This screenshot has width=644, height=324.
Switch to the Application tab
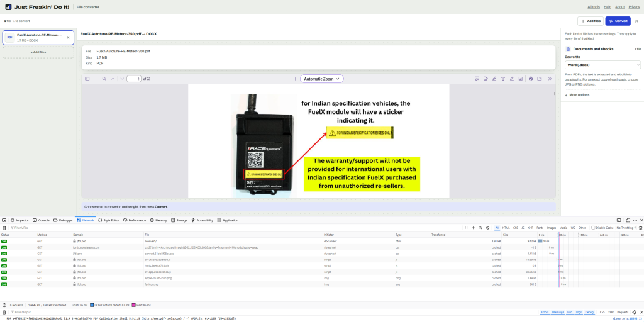pyautogui.click(x=228, y=221)
